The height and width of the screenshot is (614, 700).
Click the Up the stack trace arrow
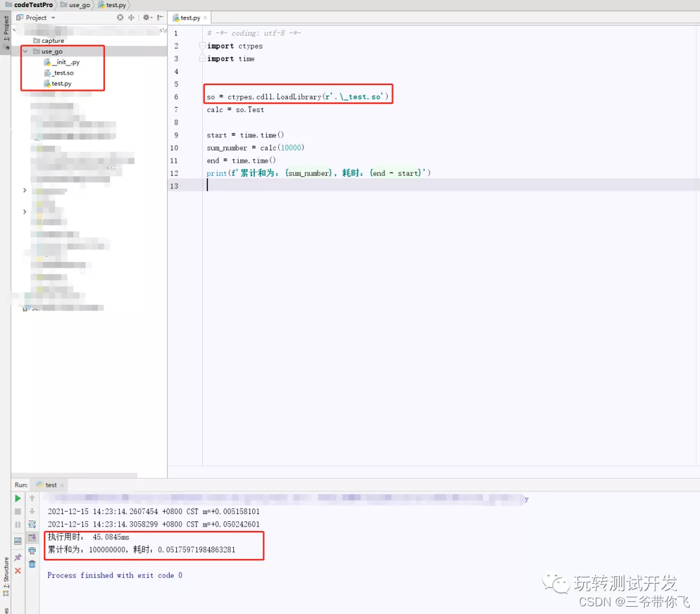[x=32, y=498]
